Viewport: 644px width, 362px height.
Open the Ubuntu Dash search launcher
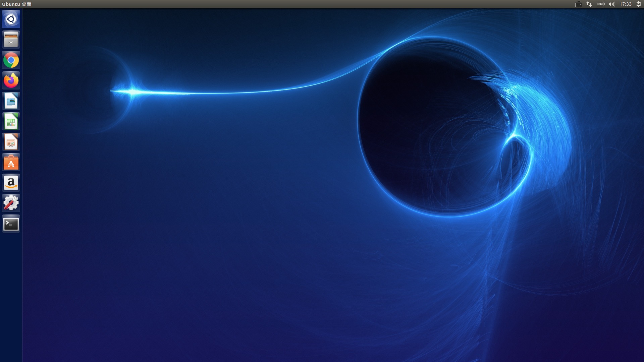pos(11,19)
